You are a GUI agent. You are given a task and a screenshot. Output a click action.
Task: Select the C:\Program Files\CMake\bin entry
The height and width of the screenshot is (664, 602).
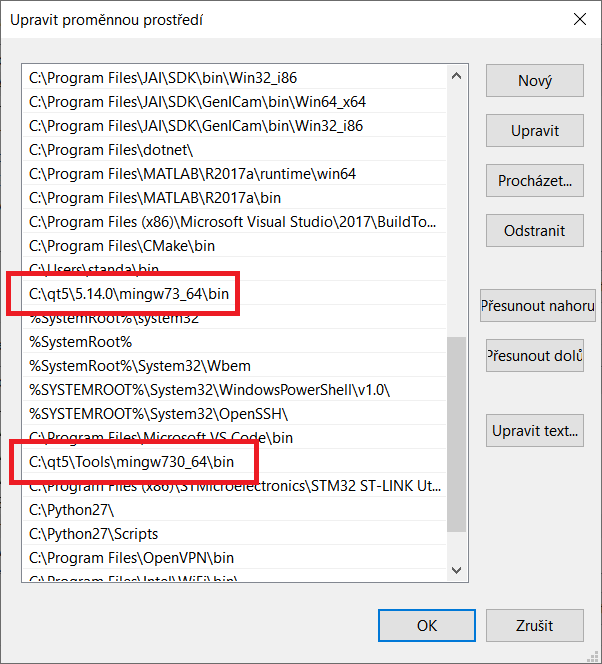click(x=122, y=246)
